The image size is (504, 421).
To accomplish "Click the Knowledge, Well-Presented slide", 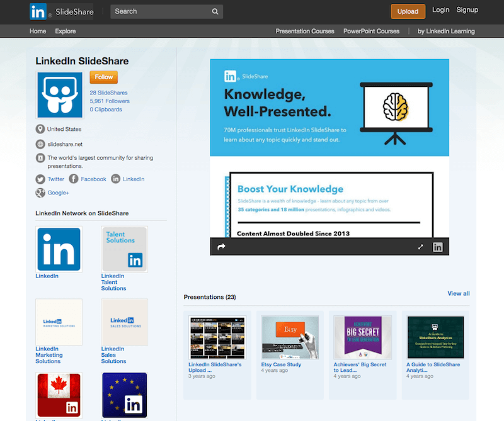I will (x=329, y=108).
